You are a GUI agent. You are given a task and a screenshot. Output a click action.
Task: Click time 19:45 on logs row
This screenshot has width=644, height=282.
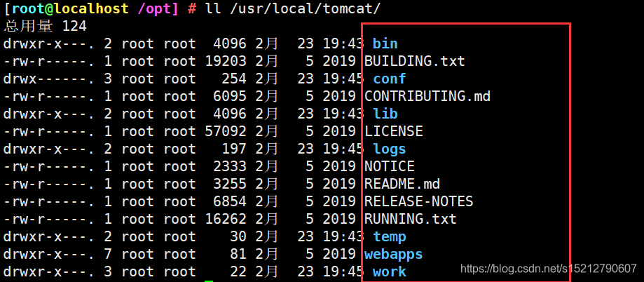click(343, 149)
